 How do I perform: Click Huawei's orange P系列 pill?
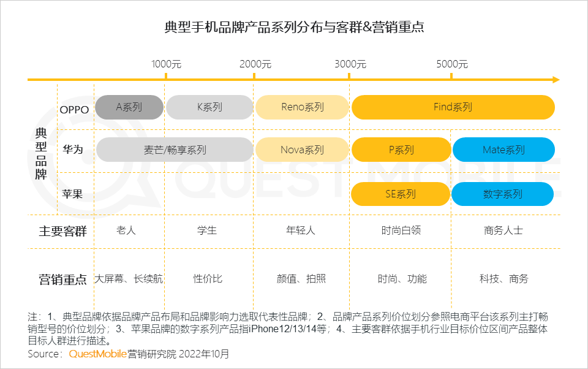pyautogui.click(x=401, y=150)
